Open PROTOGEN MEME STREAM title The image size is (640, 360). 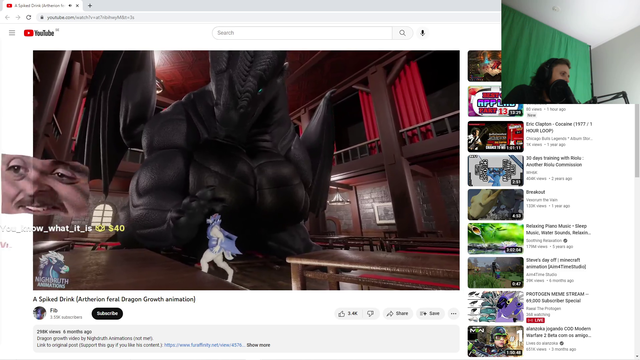[557, 297]
